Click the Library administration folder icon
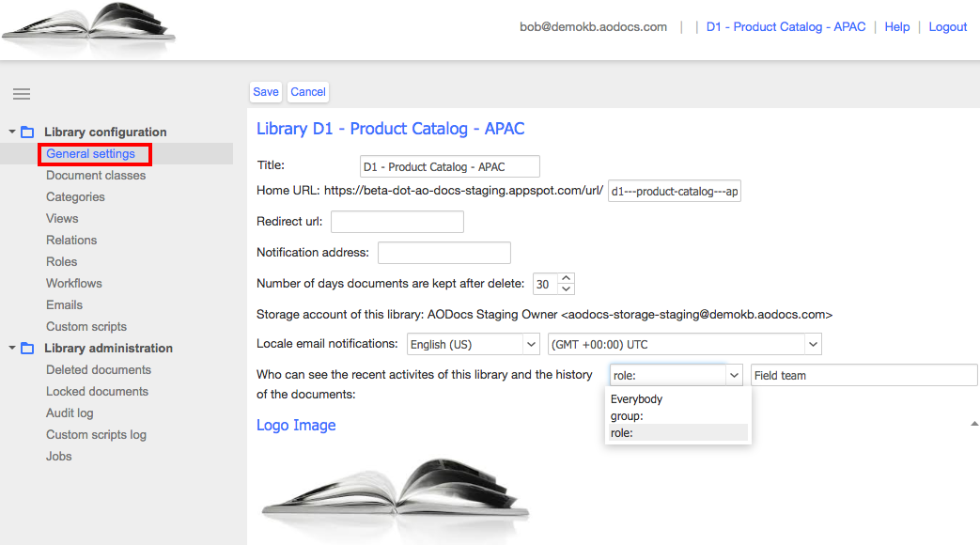Image resolution: width=980 pixels, height=545 pixels. [x=27, y=348]
